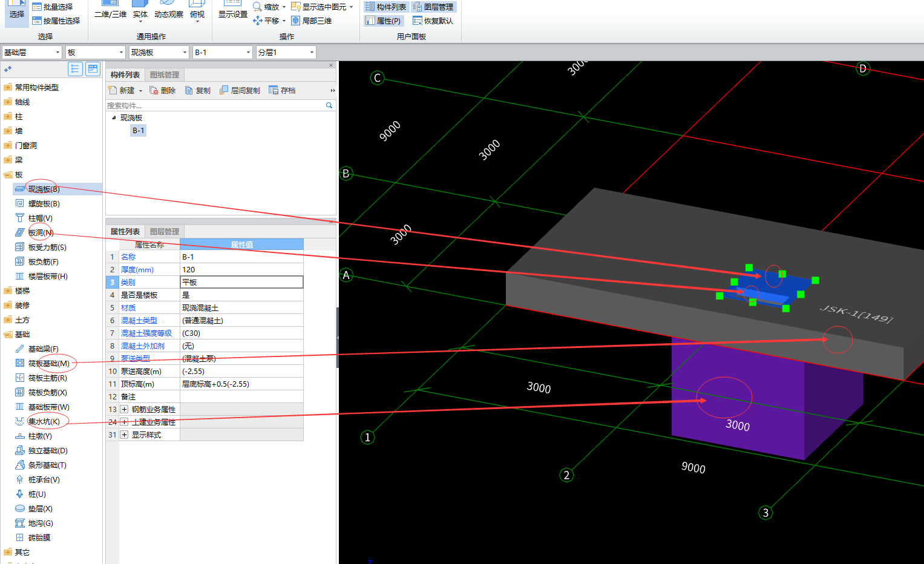924x564 pixels.
Task: Switch navigation tree to panel view icon
Action: [x=93, y=69]
